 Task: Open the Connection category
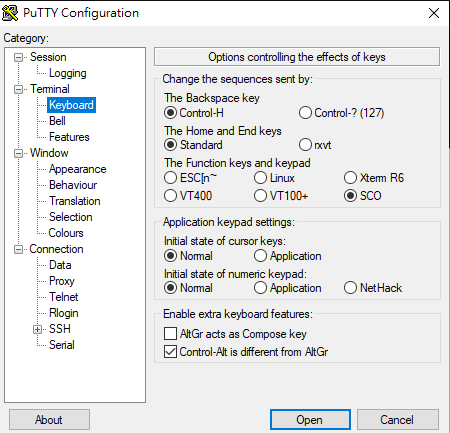coord(56,249)
